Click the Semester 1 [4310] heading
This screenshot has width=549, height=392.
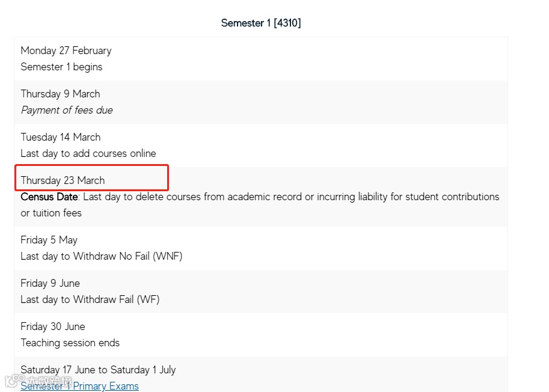(x=261, y=23)
